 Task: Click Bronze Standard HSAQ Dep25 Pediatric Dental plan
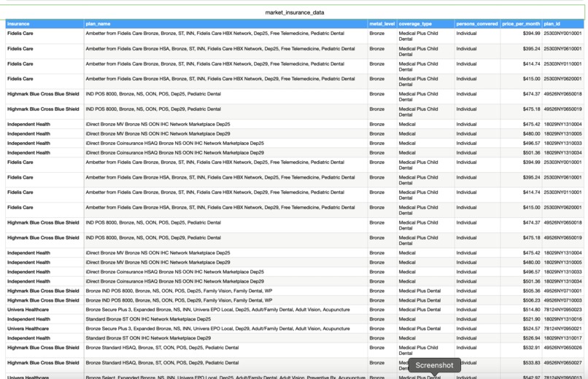tap(162, 348)
